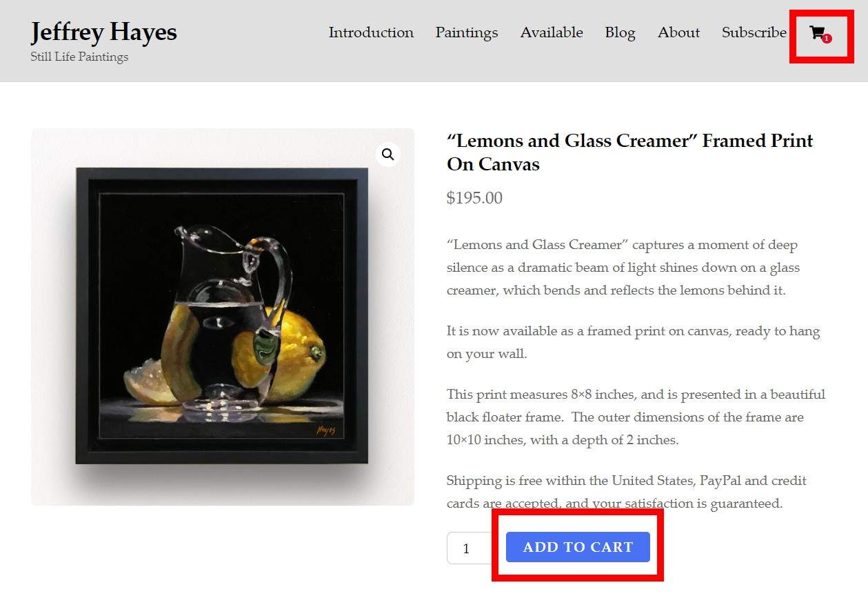The height and width of the screenshot is (596, 868).
Task: Click the framed print availability paragraph
Action: tap(632, 342)
